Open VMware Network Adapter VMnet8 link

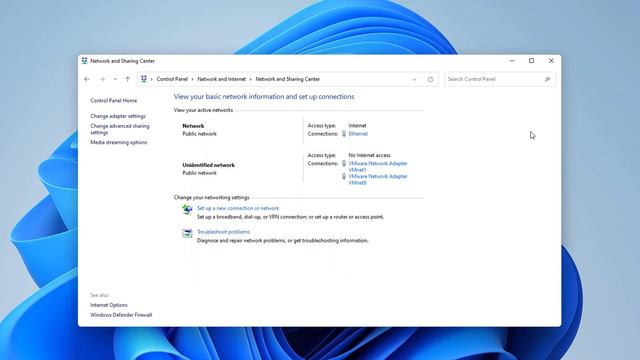pos(378,180)
